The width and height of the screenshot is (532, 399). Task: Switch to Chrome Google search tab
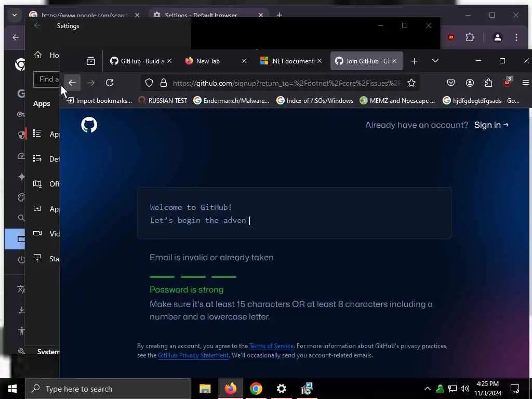[x=84, y=15]
